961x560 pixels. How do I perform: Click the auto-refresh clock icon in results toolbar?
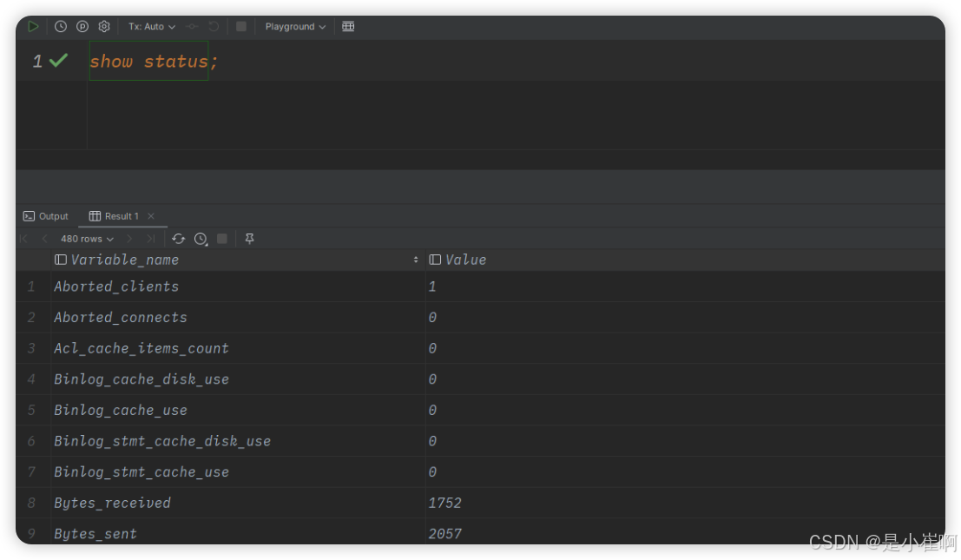[201, 239]
